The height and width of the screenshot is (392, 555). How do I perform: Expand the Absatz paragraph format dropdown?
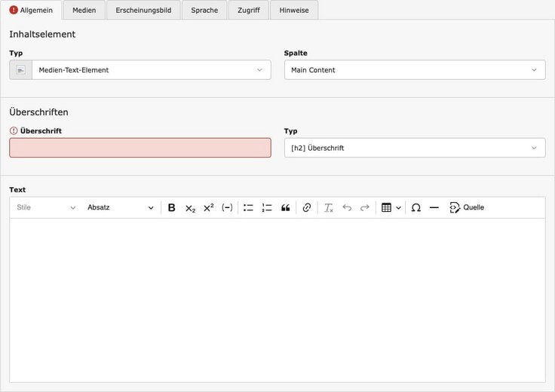pos(120,208)
